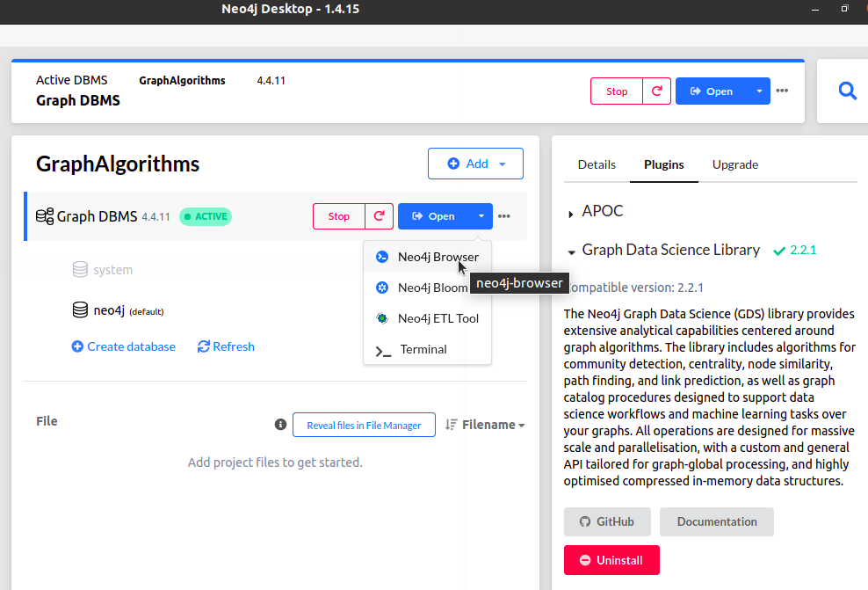Launch Neo4j Bloom via its sphere icon
Screen dimensions: 868x590
pos(382,288)
